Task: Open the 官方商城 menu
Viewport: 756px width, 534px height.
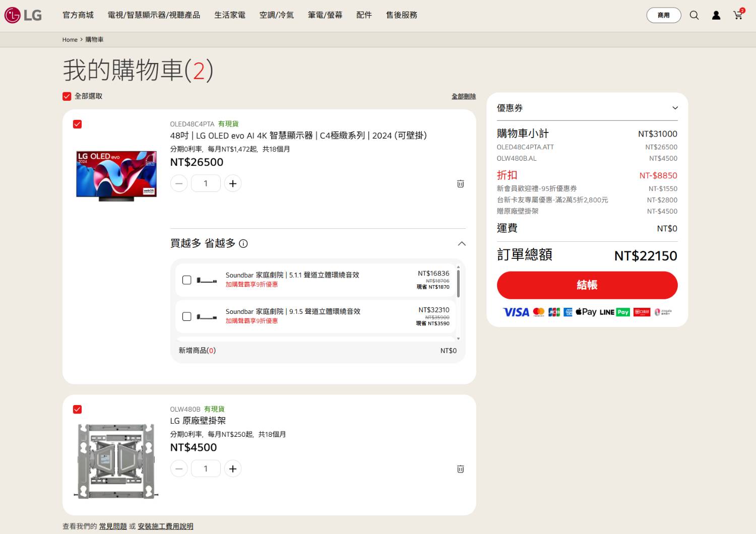Action: tap(78, 15)
